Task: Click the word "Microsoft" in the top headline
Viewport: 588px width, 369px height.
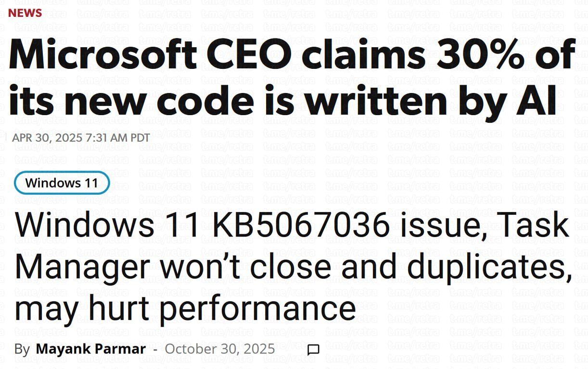Action: [102, 54]
